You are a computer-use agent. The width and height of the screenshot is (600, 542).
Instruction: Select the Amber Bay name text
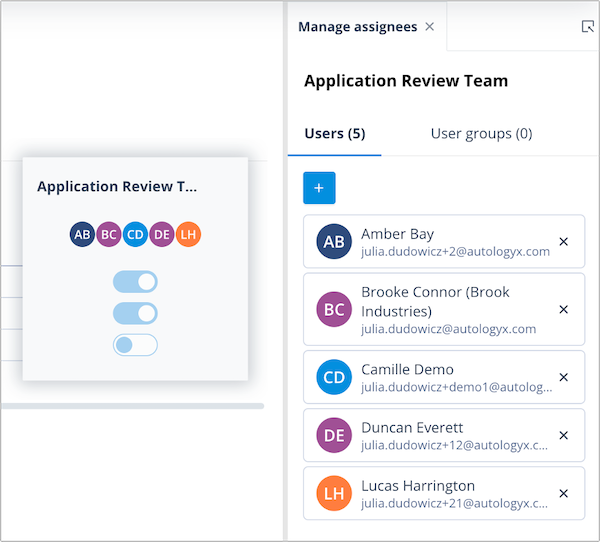(398, 234)
